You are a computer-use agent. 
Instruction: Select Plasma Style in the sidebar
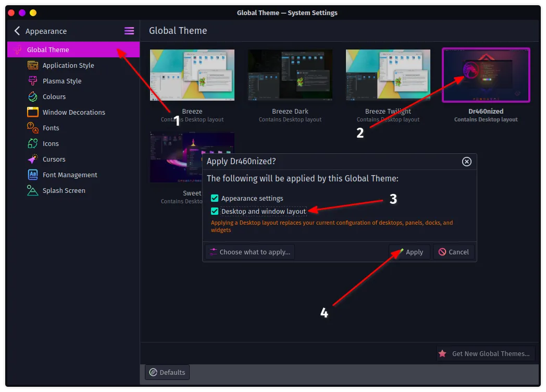[73, 81]
